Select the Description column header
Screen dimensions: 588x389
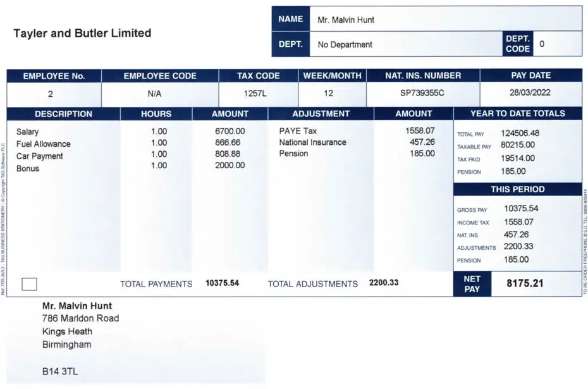click(63, 114)
